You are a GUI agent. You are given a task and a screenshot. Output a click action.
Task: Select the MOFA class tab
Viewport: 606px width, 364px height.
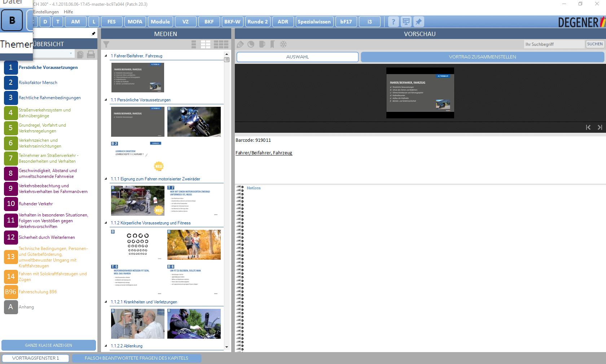[x=135, y=22]
